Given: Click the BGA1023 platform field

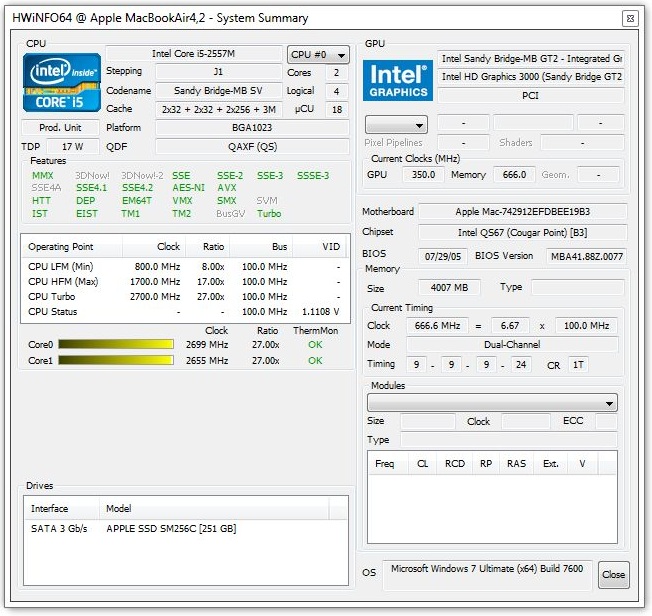Looking at the screenshot, I should point(252,127).
